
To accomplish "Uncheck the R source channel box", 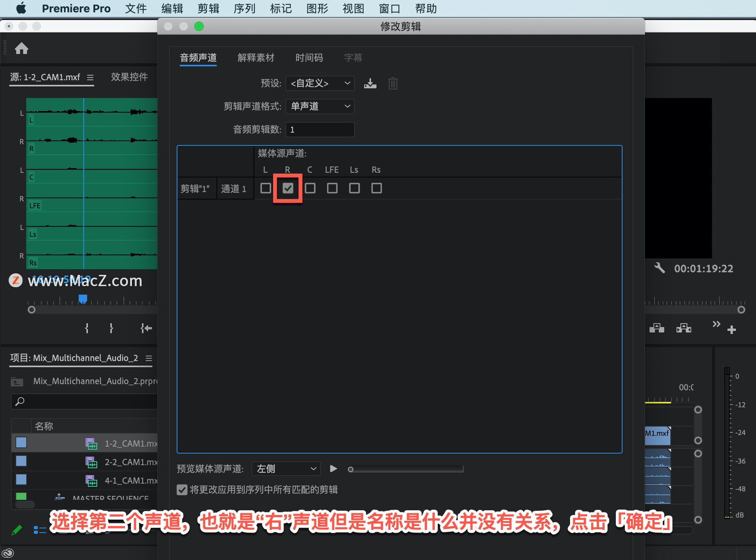I will pyautogui.click(x=288, y=188).
